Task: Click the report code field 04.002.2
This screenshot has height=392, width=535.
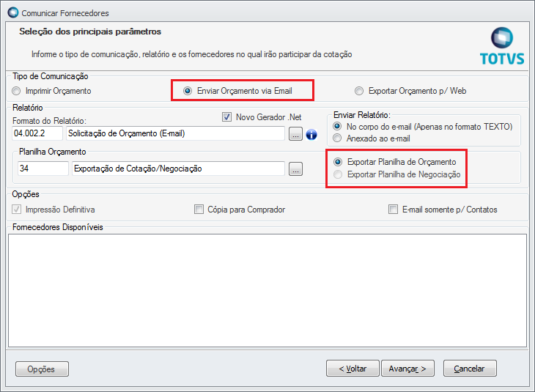Action: pos(37,133)
